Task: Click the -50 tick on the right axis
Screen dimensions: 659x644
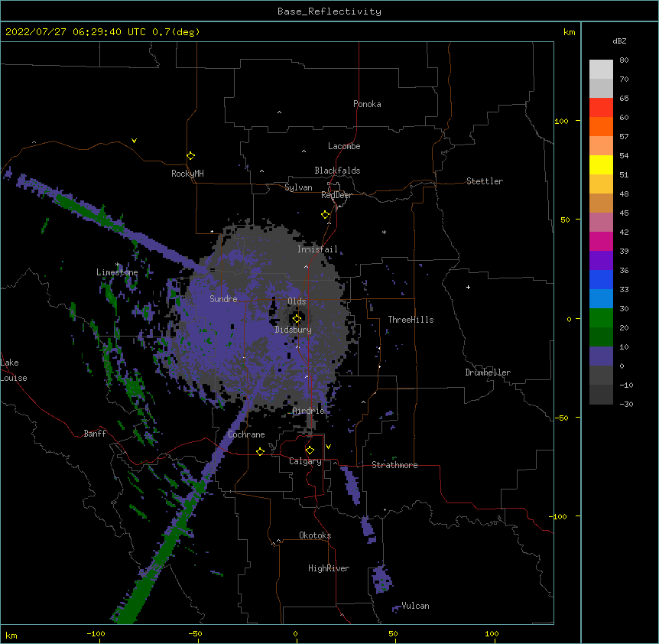Action: (561, 418)
